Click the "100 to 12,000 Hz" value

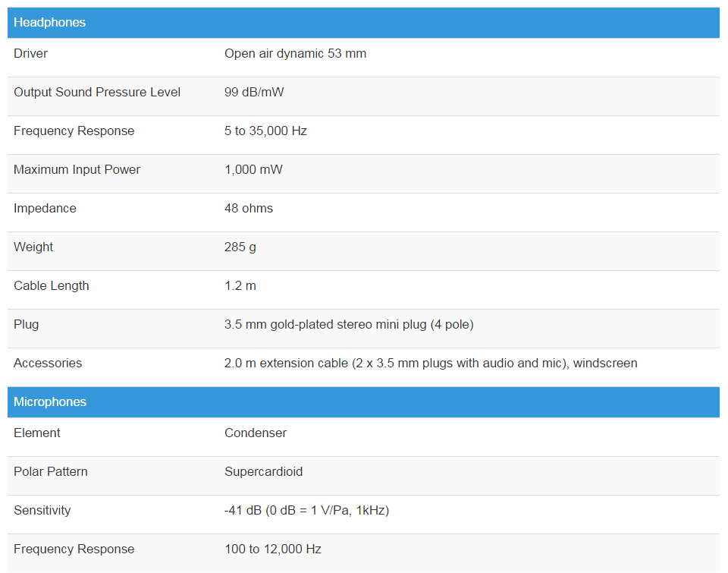[273, 549]
